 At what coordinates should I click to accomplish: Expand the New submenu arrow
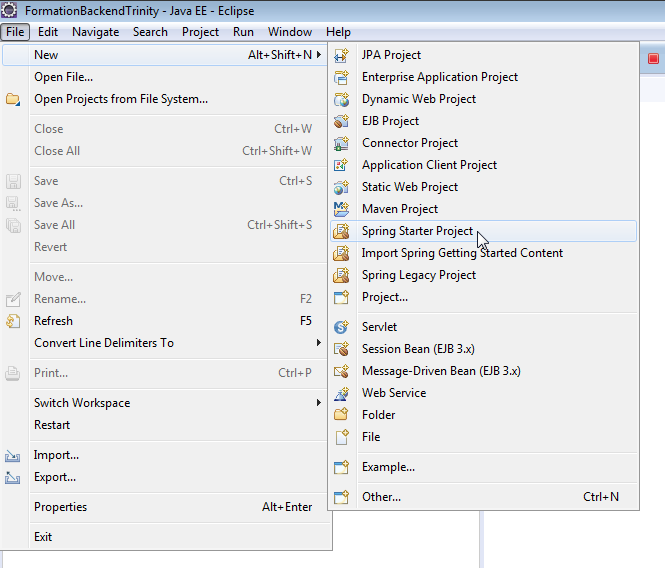[x=319, y=55]
